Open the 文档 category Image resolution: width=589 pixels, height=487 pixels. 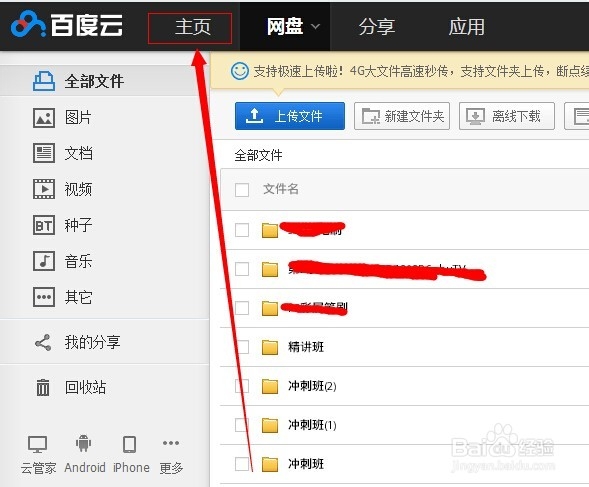[79, 153]
